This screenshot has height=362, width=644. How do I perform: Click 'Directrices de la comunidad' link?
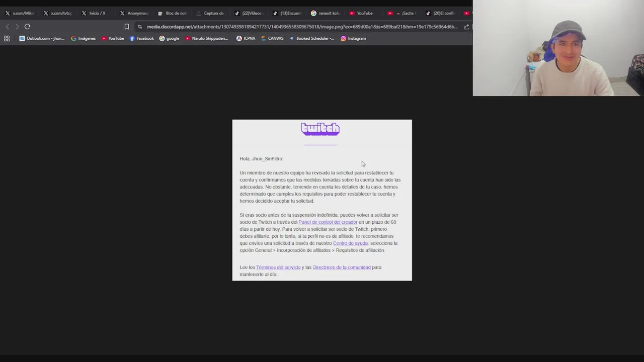pos(342,267)
